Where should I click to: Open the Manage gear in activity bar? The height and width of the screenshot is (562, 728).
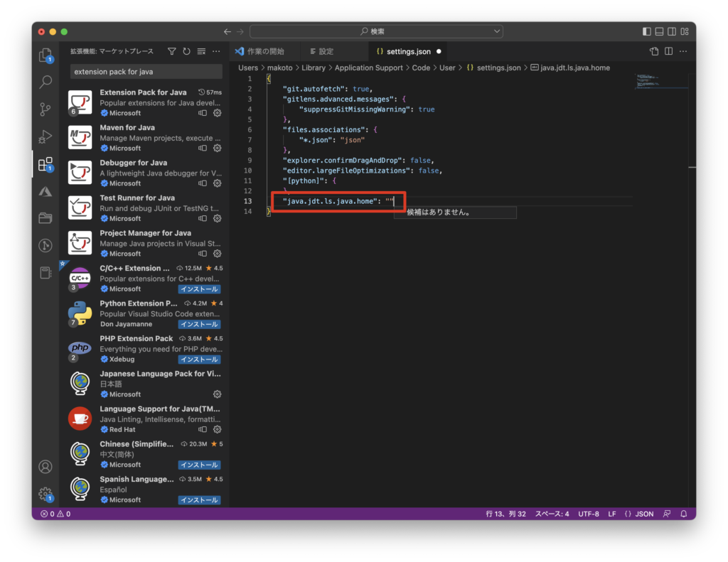[x=45, y=494]
